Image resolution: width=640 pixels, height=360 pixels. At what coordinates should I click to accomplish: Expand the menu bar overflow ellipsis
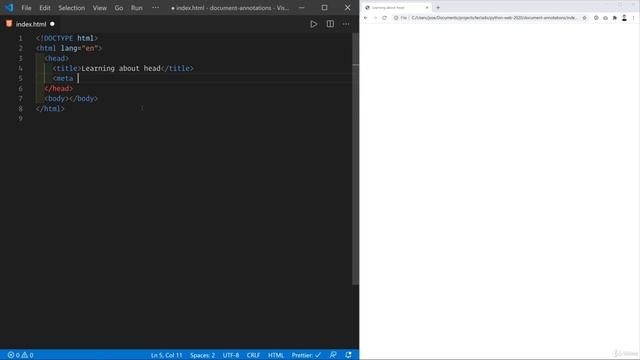click(156, 8)
